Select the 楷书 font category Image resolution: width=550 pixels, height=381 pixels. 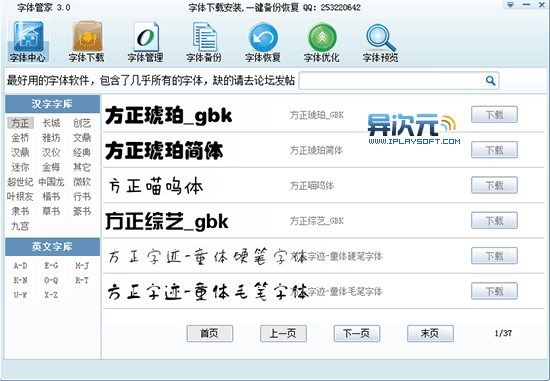click(51, 196)
